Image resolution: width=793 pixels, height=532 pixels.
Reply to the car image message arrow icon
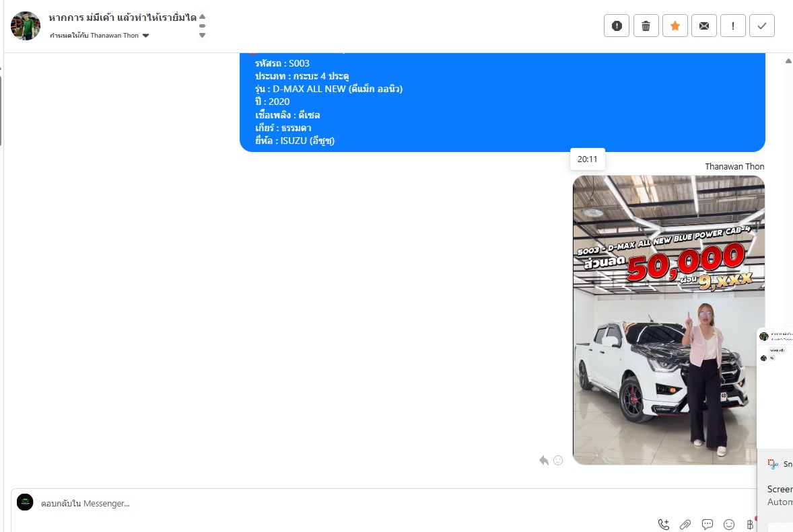(544, 460)
